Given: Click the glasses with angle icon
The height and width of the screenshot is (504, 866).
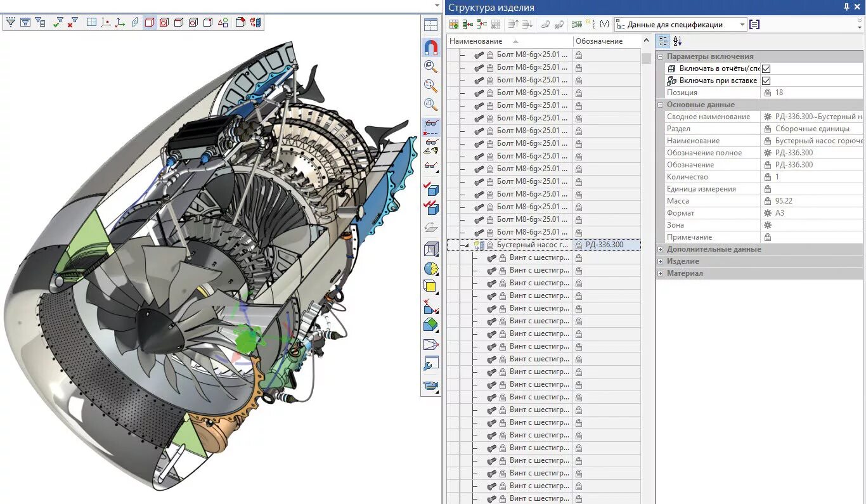Looking at the screenshot, I should 431,146.
